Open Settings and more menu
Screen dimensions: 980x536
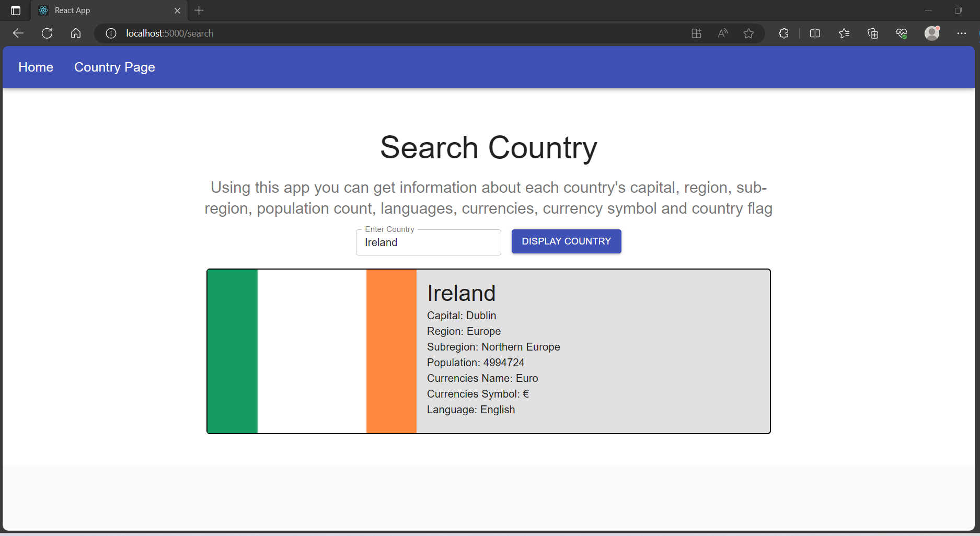pyautogui.click(x=962, y=33)
